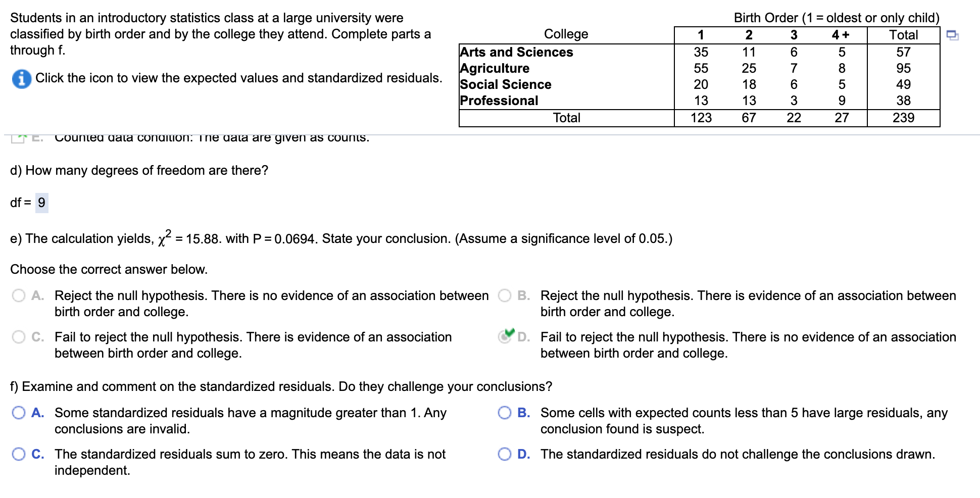980x498 pixels.
Task: Click the df answer field showing 9
Action: pyautogui.click(x=42, y=203)
